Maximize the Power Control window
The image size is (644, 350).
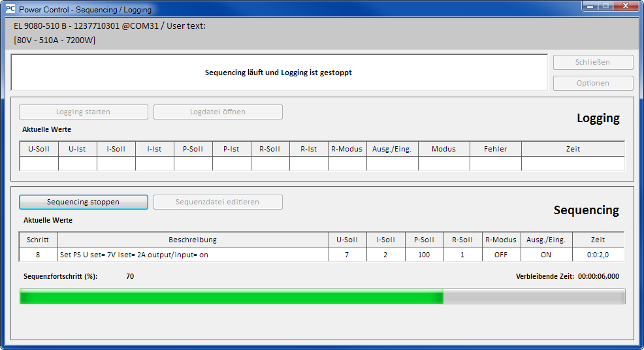(606, 7)
